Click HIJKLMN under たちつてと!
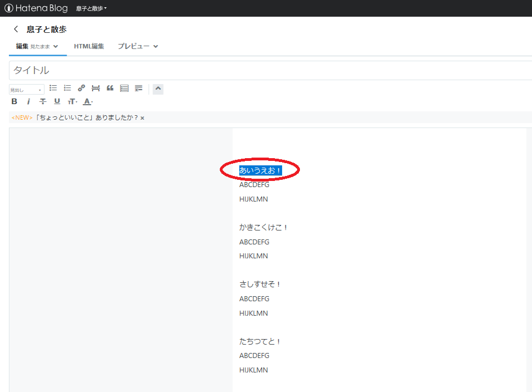The width and height of the screenshot is (532, 392). (253, 370)
